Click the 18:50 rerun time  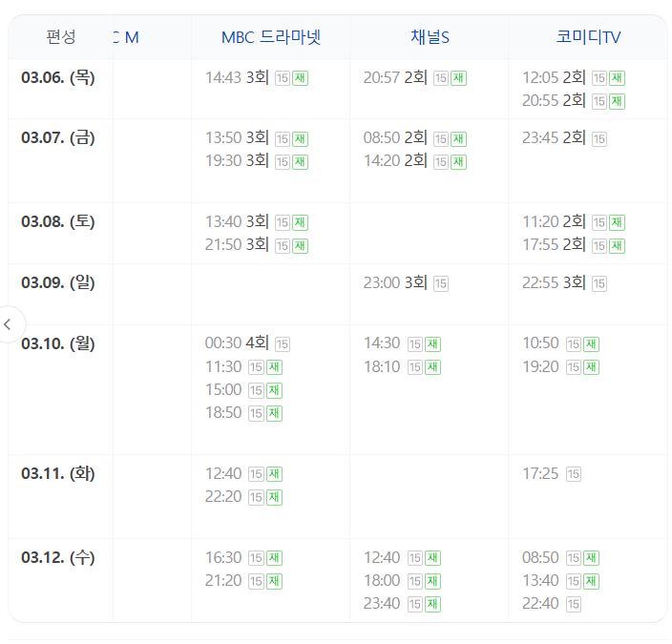pos(223,412)
